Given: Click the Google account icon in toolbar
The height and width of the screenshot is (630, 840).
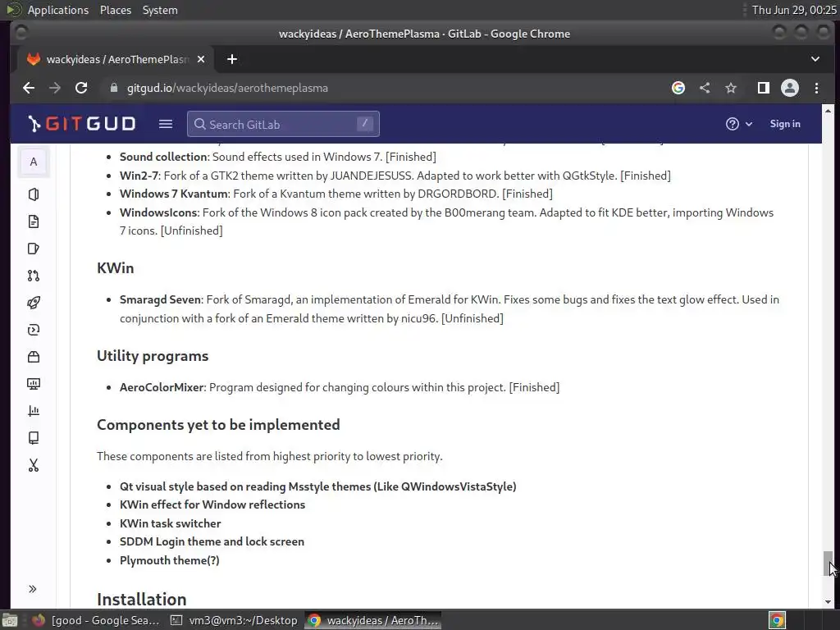Looking at the screenshot, I should [x=678, y=88].
